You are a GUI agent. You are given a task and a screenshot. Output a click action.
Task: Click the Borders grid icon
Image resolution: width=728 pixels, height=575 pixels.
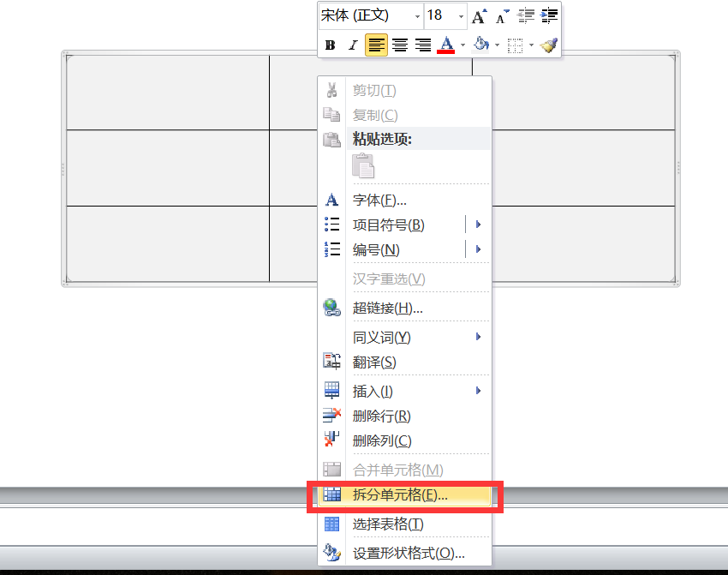click(x=515, y=44)
